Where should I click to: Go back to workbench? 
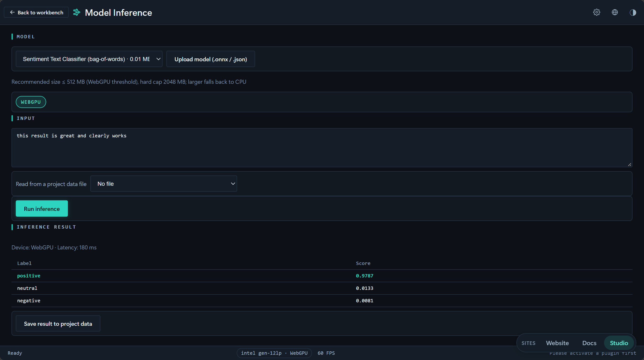(36, 12)
